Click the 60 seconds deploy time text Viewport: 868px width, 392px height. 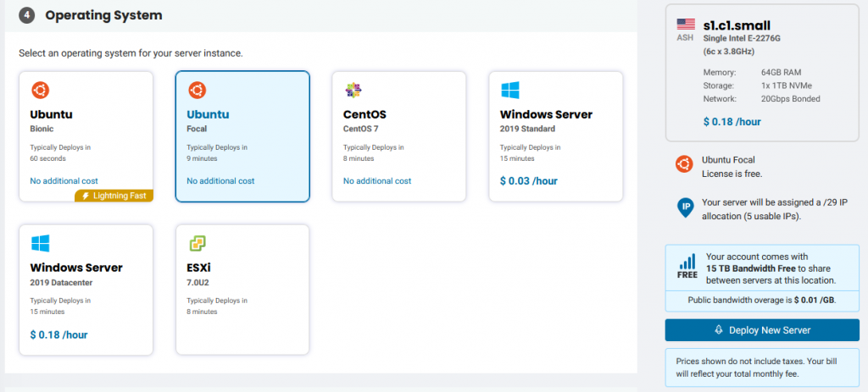pyautogui.click(x=47, y=158)
